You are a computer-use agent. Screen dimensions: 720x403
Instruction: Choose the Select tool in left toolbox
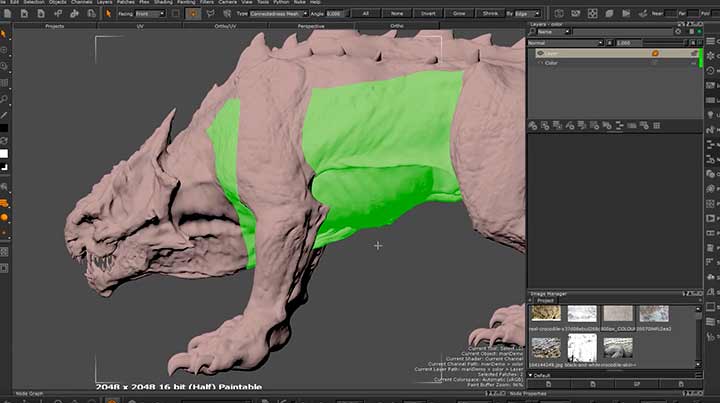(4, 34)
